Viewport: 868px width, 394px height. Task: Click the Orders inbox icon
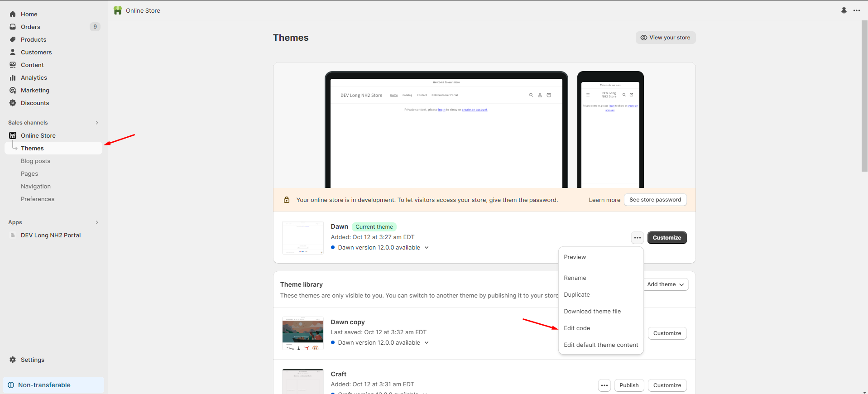click(x=13, y=27)
